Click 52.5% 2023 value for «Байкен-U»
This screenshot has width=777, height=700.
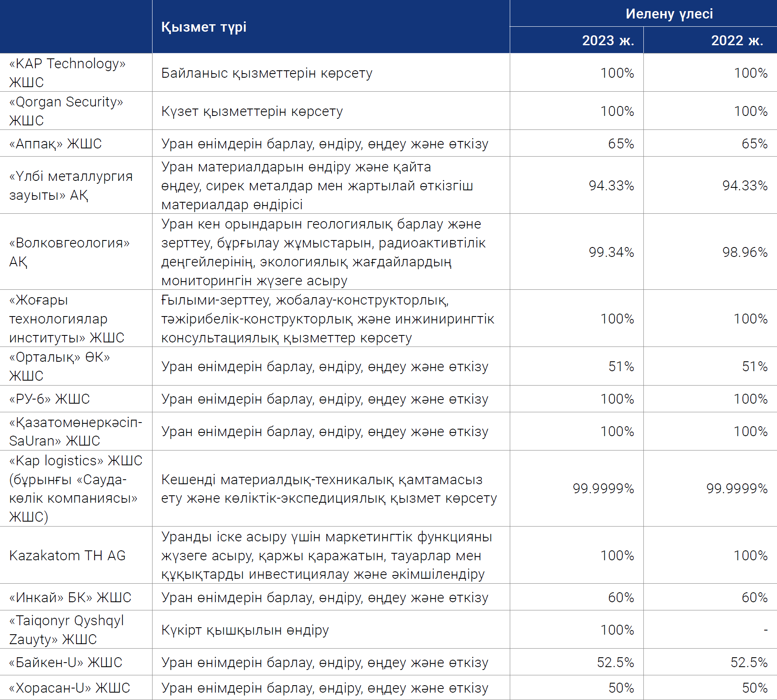615,662
